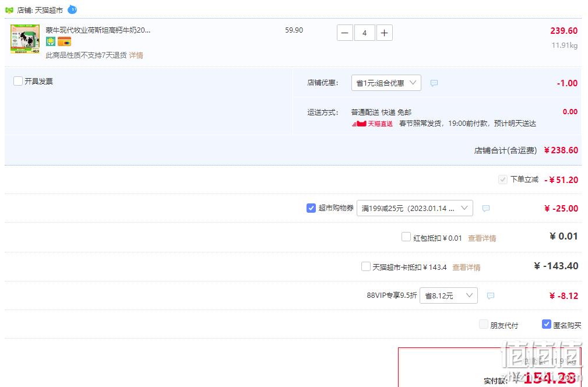Open the Mengniu milk product thumbnail
The height and width of the screenshot is (387, 588).
(x=25, y=39)
